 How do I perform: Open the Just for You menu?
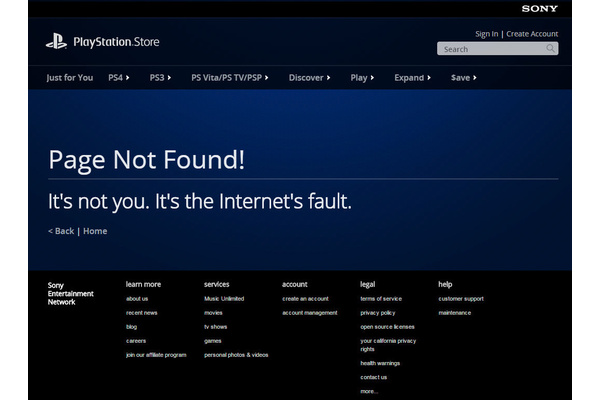pyautogui.click(x=70, y=78)
